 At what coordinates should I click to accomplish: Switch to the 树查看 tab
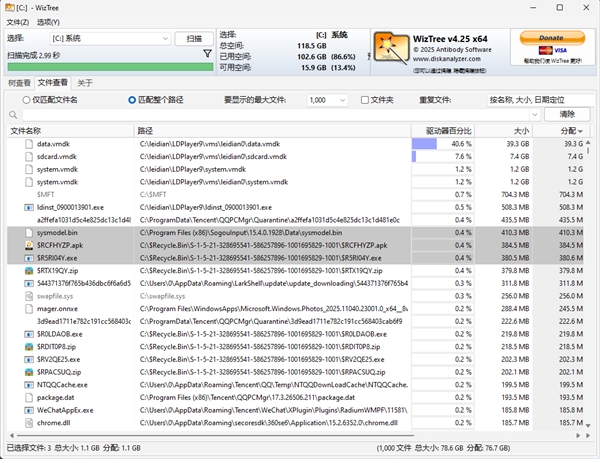point(19,83)
